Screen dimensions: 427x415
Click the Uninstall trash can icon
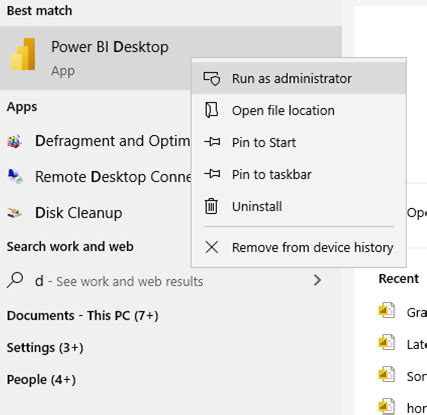click(x=211, y=206)
